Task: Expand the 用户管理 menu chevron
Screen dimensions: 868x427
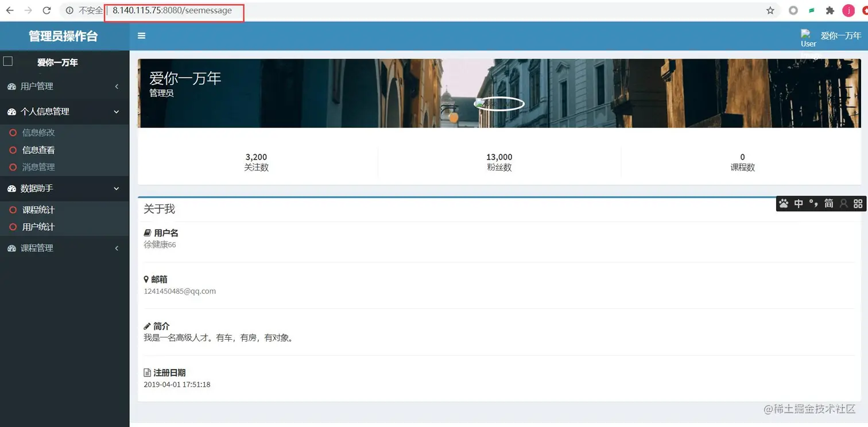Action: 117,86
